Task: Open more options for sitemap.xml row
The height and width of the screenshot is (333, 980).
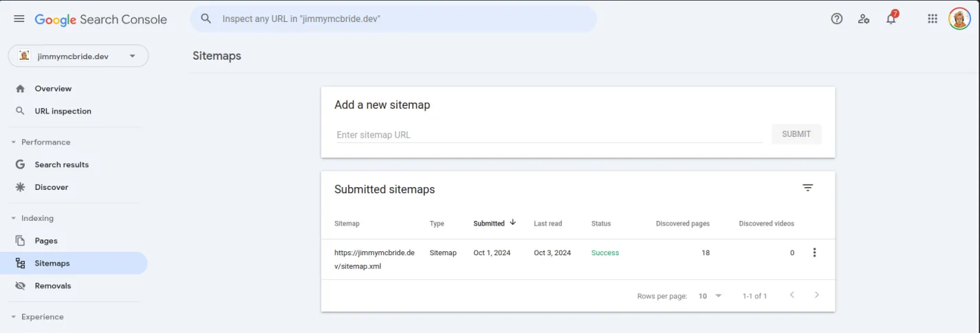Action: [815, 253]
